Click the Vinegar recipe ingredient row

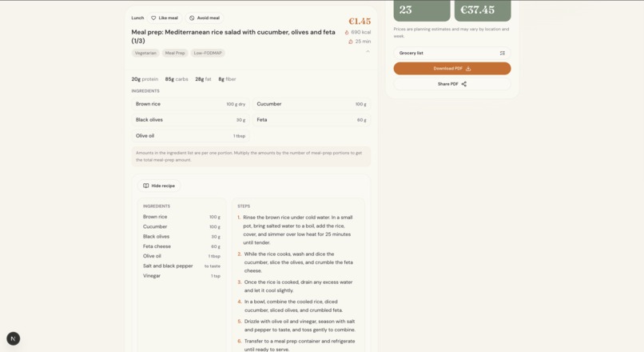(x=181, y=276)
